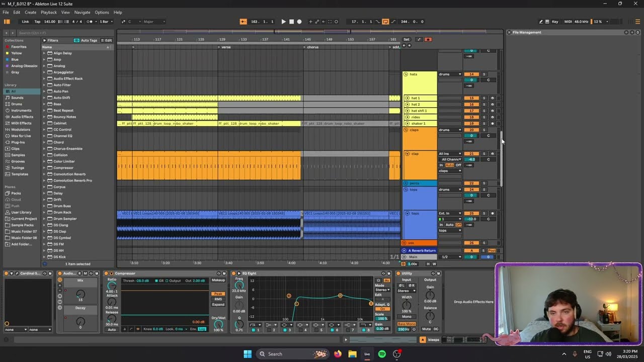Open the Major scale dropdown
The width and height of the screenshot is (644, 362).
(x=153, y=22)
